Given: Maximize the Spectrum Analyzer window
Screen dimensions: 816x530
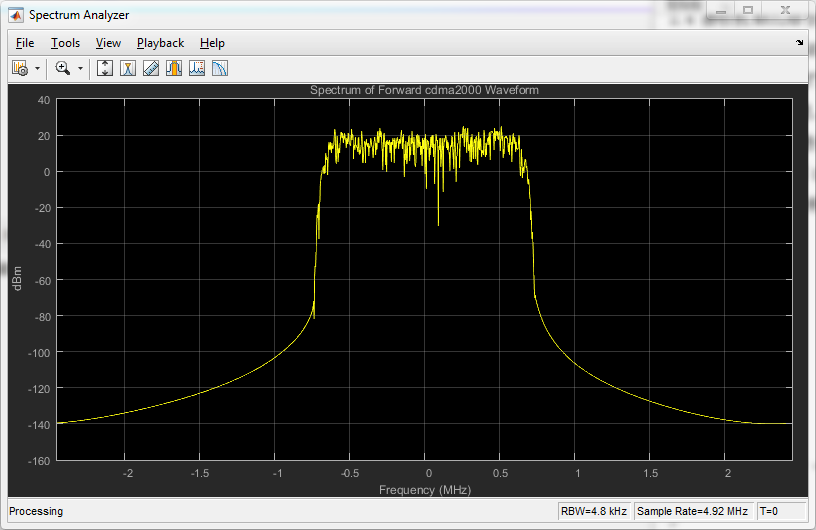Looking at the screenshot, I should [746, 10].
